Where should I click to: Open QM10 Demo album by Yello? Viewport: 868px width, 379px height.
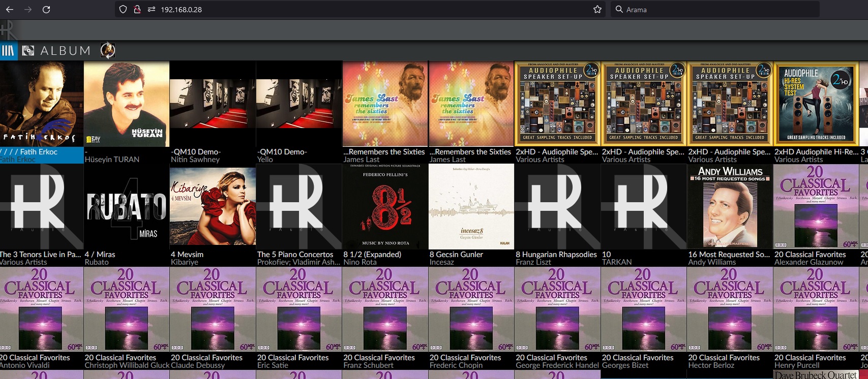(299, 104)
